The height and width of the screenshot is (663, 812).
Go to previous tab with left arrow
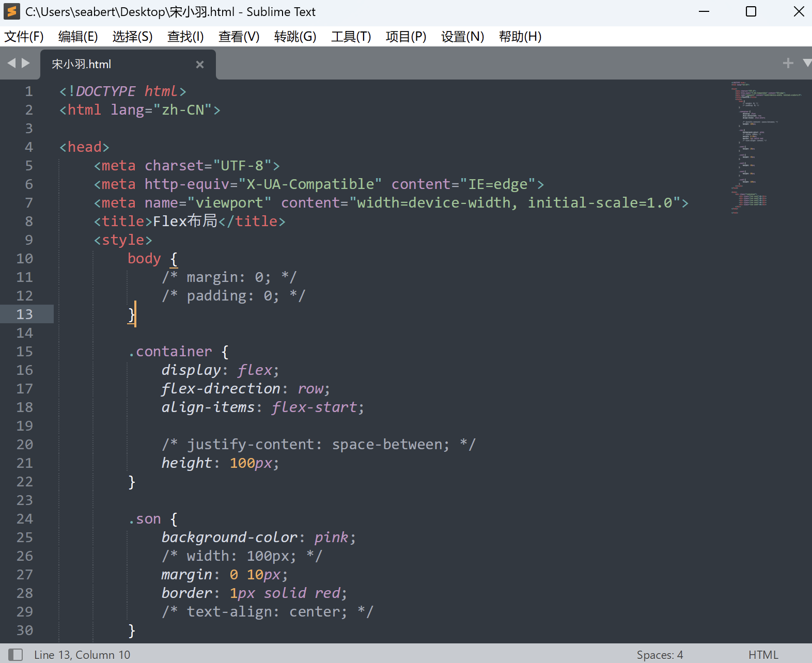point(11,63)
